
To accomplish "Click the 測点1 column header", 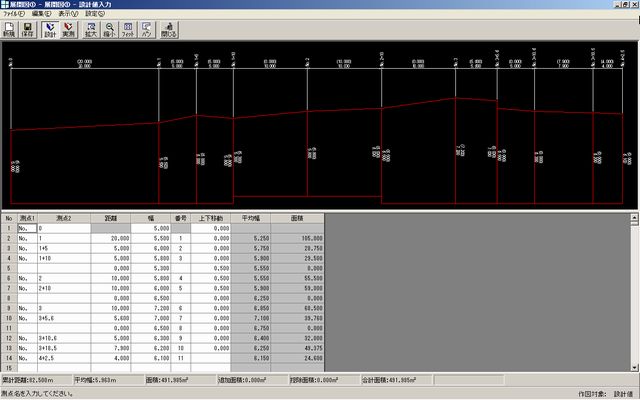I will click(x=27, y=218).
